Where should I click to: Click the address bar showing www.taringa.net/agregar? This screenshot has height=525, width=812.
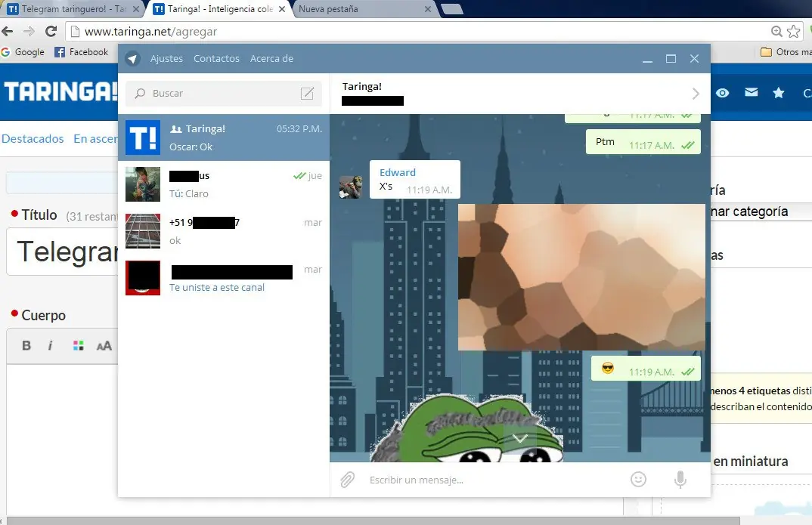[x=414, y=32]
